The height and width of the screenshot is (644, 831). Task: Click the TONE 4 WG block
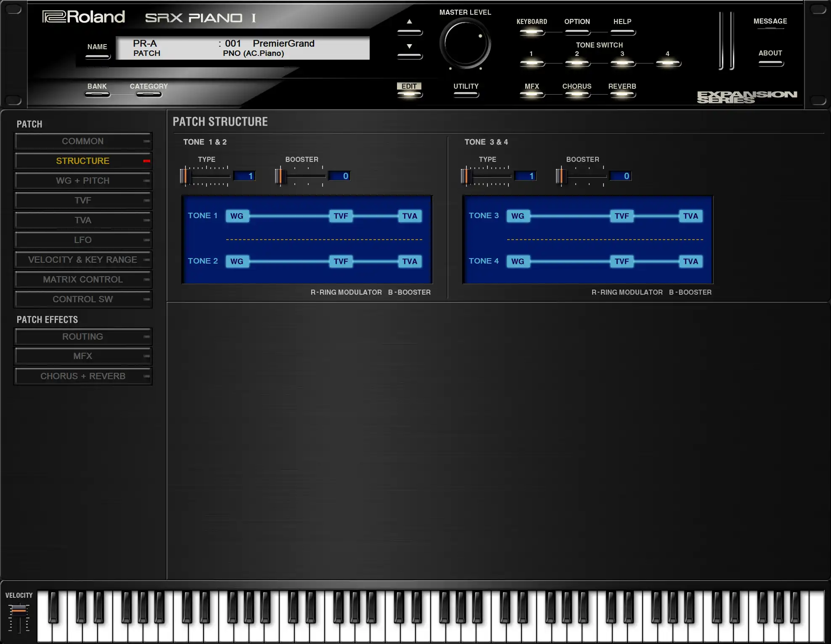(517, 261)
